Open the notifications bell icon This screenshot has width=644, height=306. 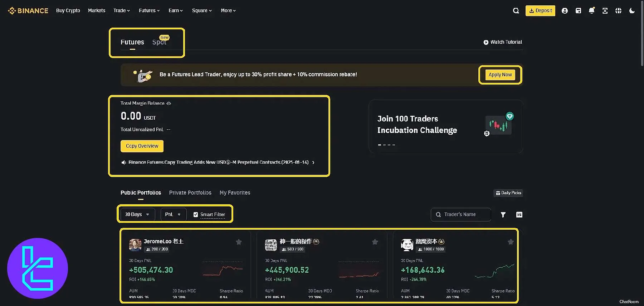(x=591, y=11)
